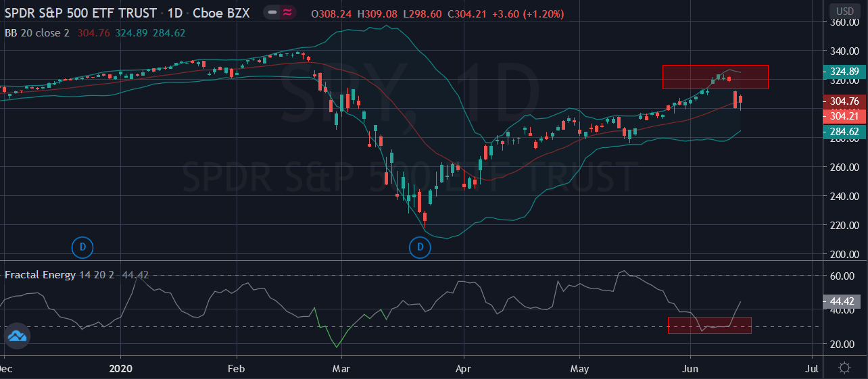Select the Fractal Energy 14 20 2 legend
Viewport: 868px width, 379px height.
tap(61, 275)
